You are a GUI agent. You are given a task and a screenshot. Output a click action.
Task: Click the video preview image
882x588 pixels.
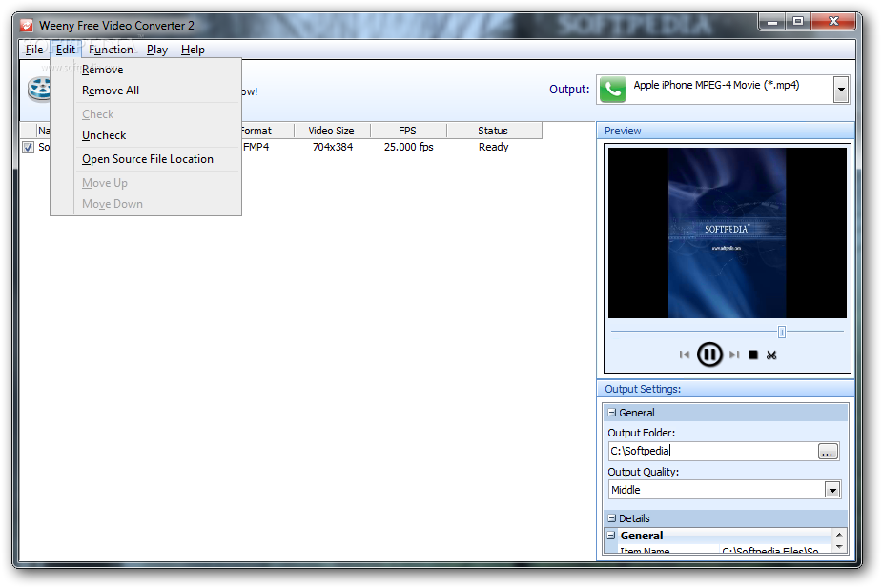tap(727, 233)
